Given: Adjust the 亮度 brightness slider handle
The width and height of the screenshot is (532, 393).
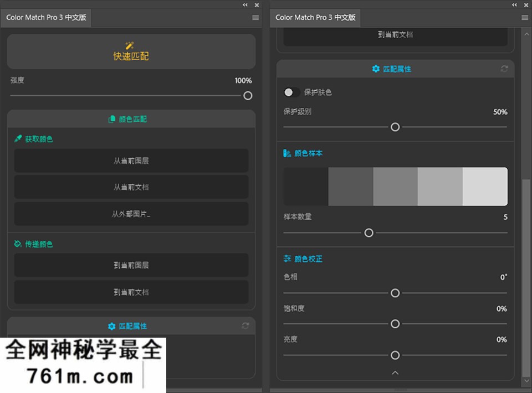Looking at the screenshot, I should tap(395, 355).
